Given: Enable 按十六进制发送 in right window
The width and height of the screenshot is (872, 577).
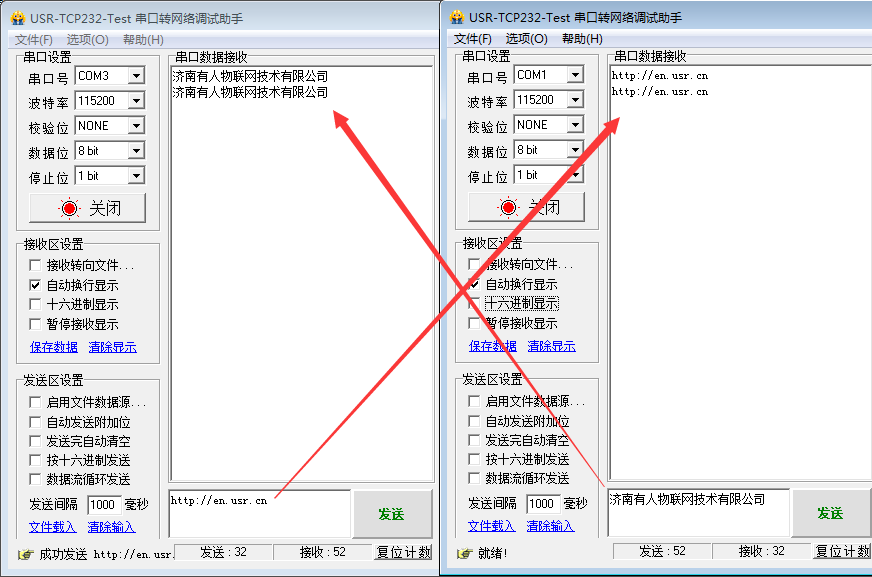Looking at the screenshot, I should 474,459.
